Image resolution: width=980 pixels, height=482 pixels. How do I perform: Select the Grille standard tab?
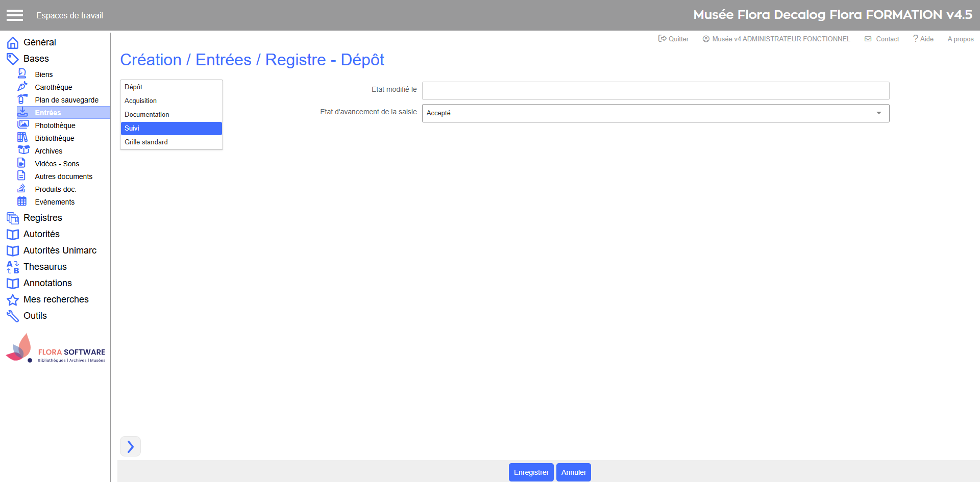146,142
